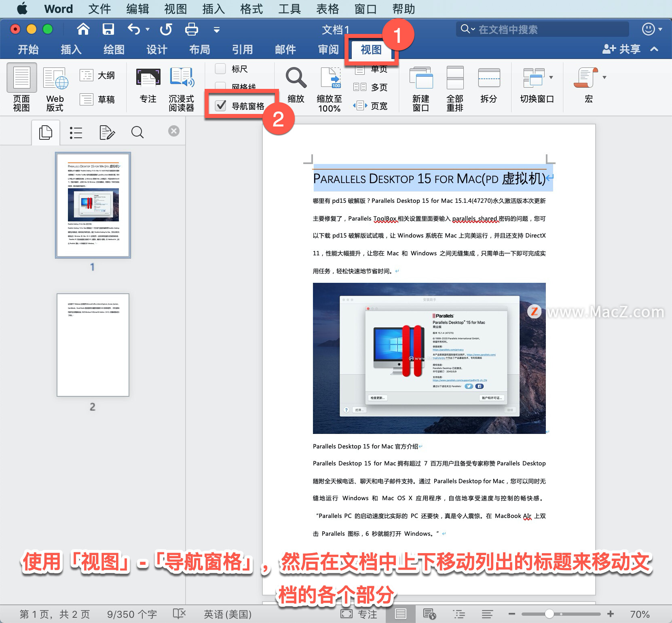Open the Insert (插入) ribbon tab

coord(71,49)
